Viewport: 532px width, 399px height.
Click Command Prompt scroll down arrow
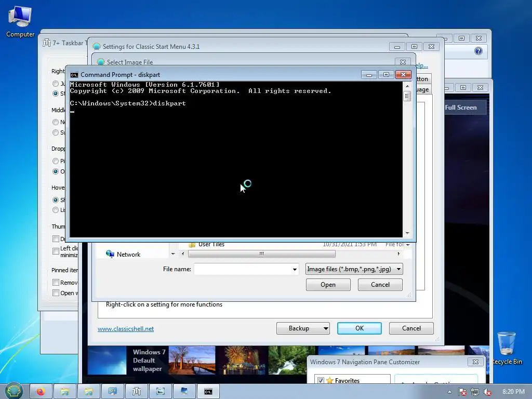pos(407,233)
